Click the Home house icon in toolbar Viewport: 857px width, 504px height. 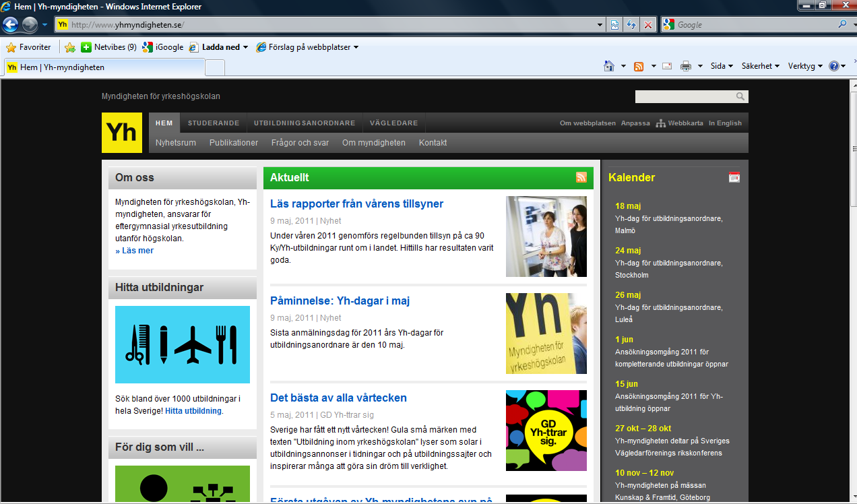(609, 66)
